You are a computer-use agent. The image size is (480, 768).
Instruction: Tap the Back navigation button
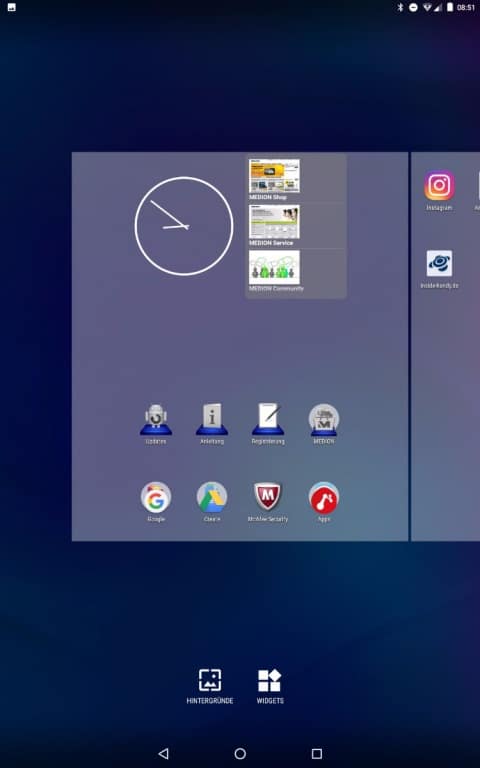pyautogui.click(x=164, y=753)
